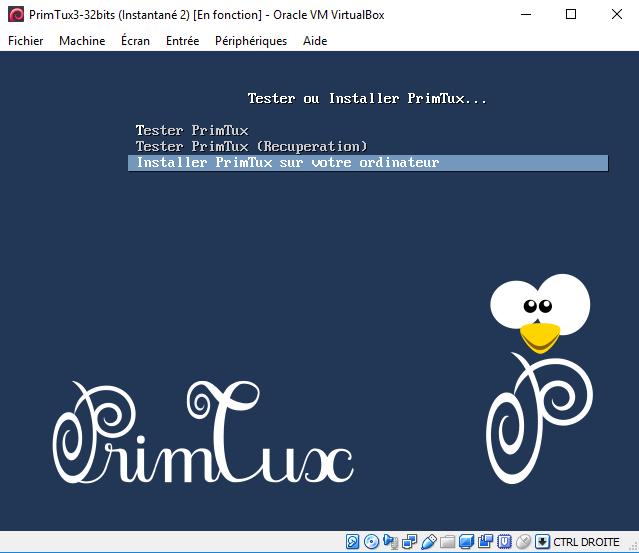Click the CTRL DROITE host key label
Image resolution: width=639 pixels, height=553 pixels.
586,542
